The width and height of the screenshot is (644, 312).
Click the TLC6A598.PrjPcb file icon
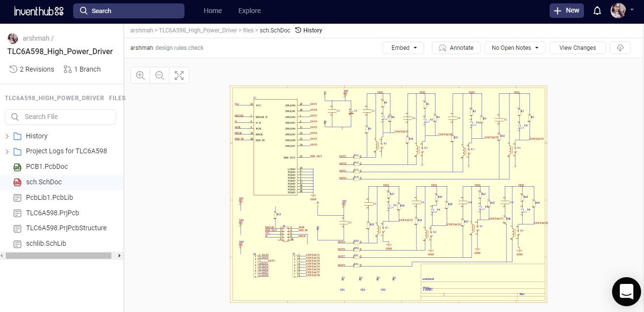(x=17, y=213)
